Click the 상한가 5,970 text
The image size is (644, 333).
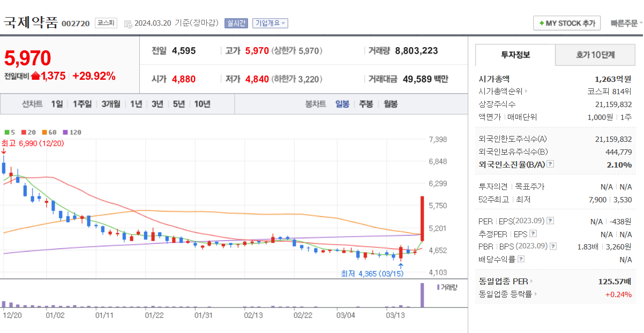point(297,51)
